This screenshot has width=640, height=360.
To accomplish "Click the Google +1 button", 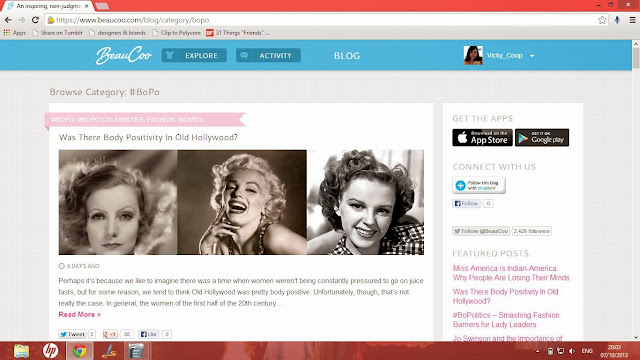I will (110, 334).
